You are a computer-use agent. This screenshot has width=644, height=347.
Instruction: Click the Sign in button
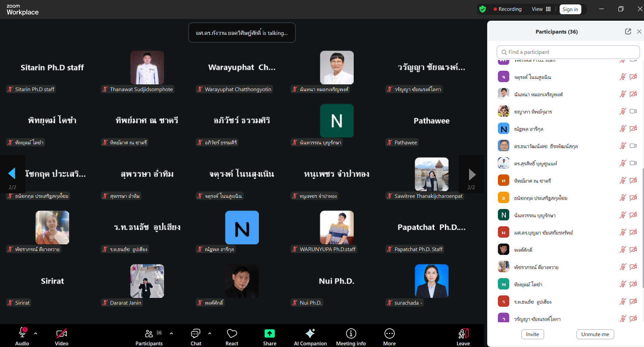(570, 9)
